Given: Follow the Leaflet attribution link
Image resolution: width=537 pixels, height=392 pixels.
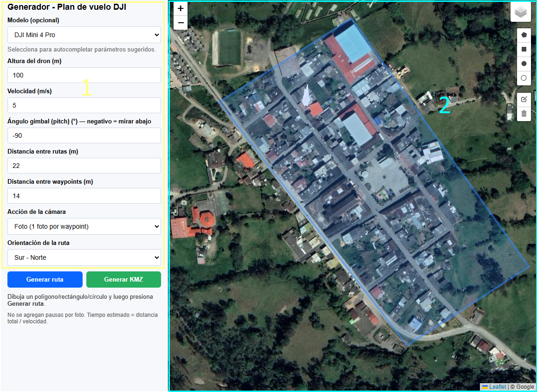Looking at the screenshot, I should tap(497, 387).
